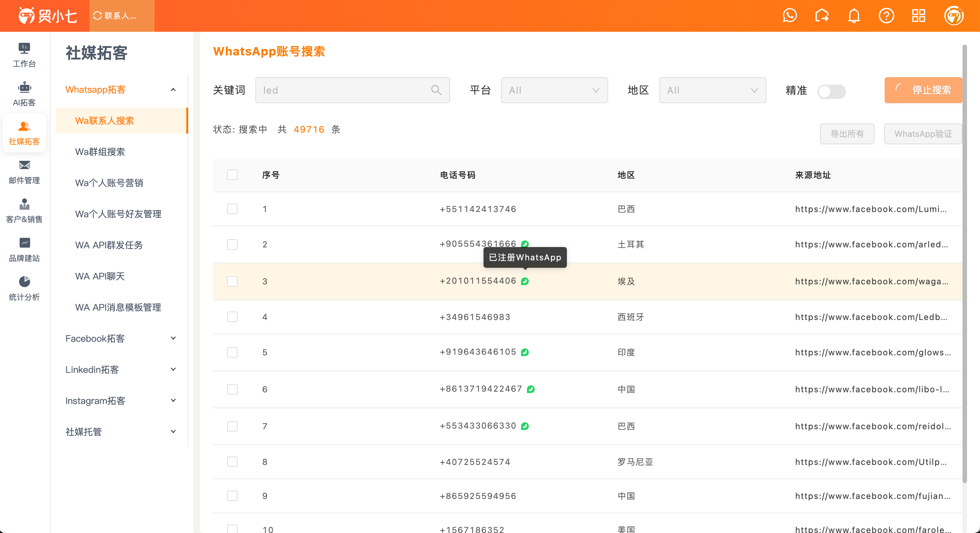Open 客户&销售 in the sidebar
980x533 pixels.
pyautogui.click(x=24, y=211)
